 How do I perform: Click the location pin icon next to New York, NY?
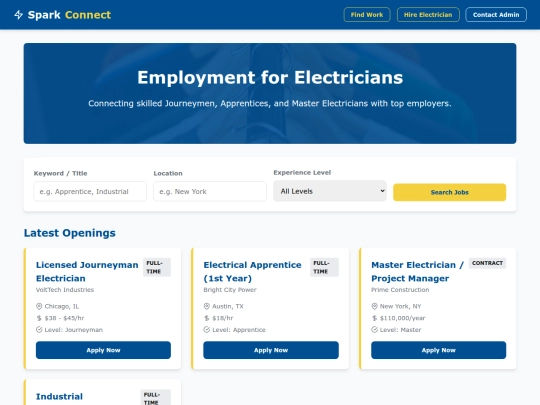pos(374,306)
